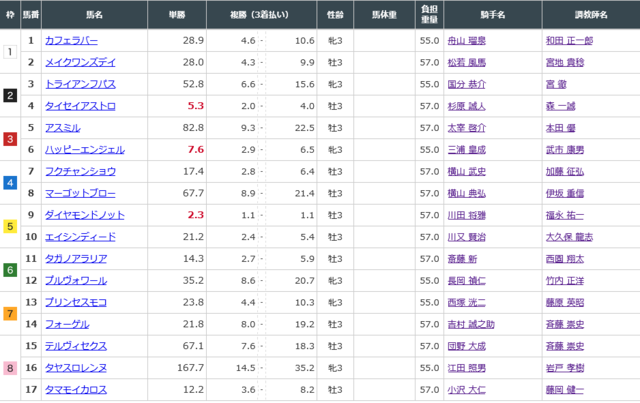Click trainer 福永 祐一 link
Image resolution: width=640 pixels, height=403 pixels.
click(x=565, y=214)
